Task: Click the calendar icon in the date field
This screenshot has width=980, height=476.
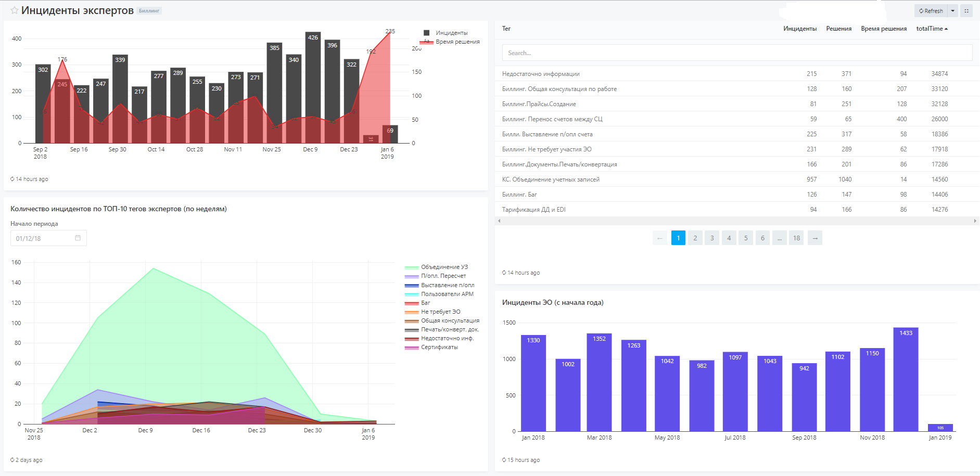Action: (x=78, y=238)
